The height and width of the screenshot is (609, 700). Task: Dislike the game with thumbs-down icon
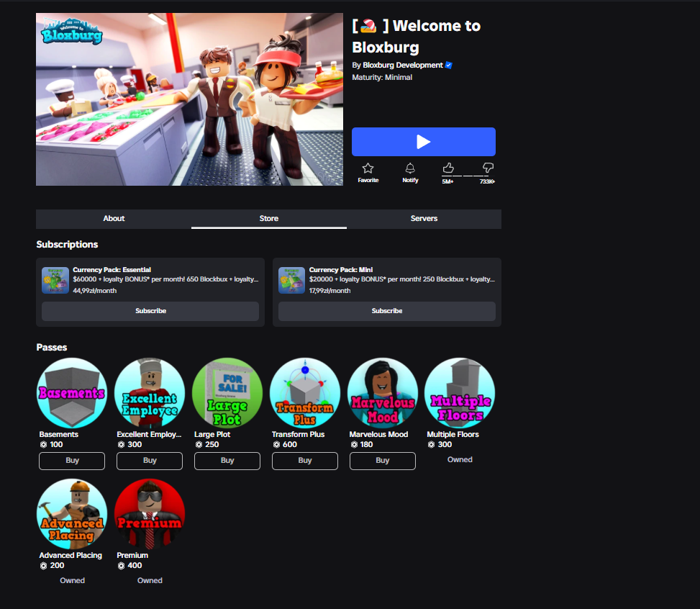click(x=488, y=168)
